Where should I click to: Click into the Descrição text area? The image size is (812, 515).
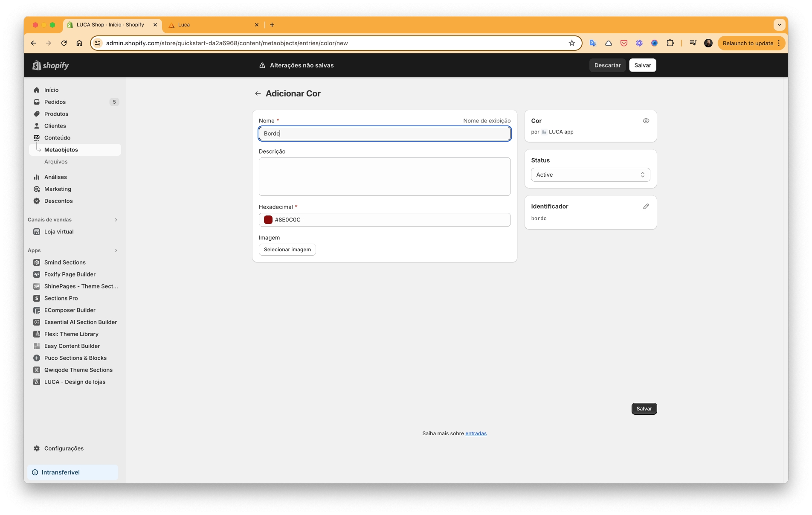(x=384, y=177)
